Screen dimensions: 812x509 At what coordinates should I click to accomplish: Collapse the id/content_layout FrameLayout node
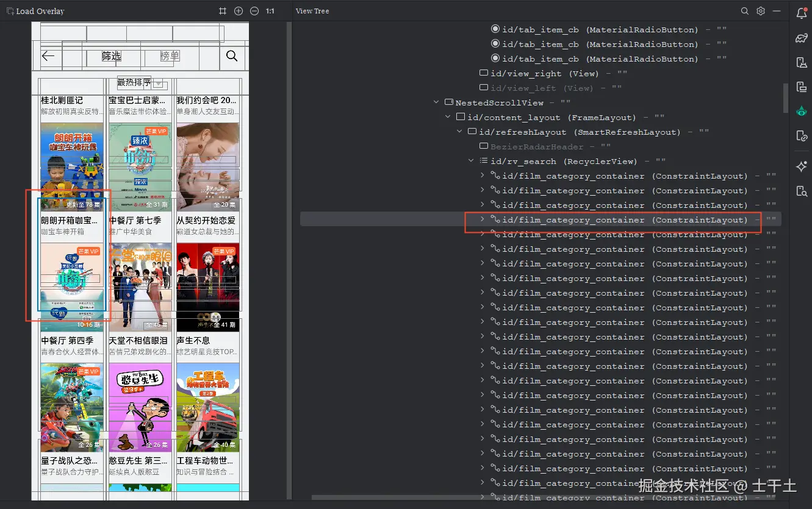pyautogui.click(x=448, y=117)
